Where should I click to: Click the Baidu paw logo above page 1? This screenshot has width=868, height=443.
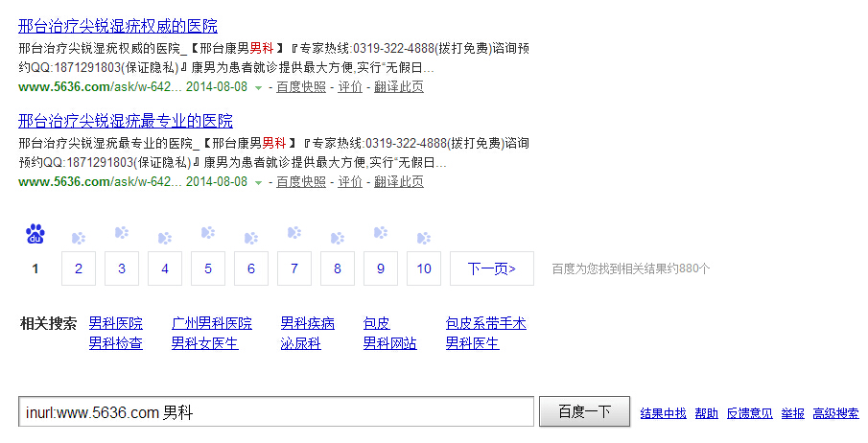click(x=35, y=234)
